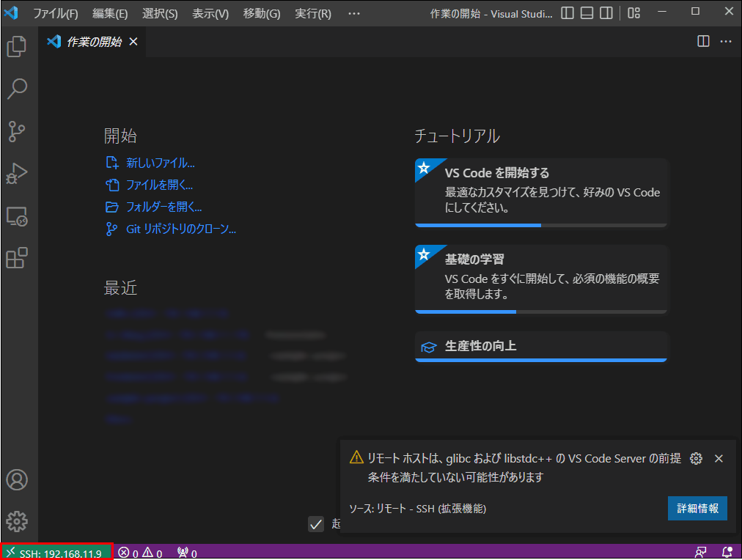Expand the menu bar overflow ellipsis
Screen dimensions: 742x560
(x=354, y=13)
